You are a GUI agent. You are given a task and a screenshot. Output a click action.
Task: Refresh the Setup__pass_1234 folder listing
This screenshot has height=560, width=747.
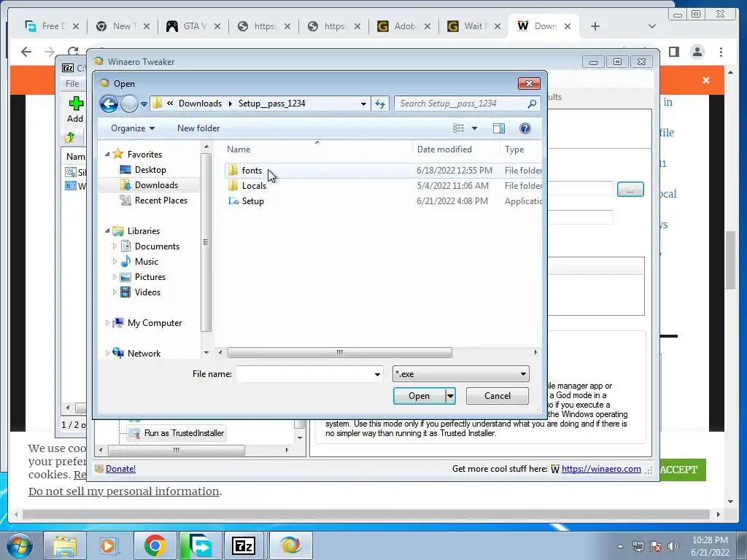tap(379, 104)
